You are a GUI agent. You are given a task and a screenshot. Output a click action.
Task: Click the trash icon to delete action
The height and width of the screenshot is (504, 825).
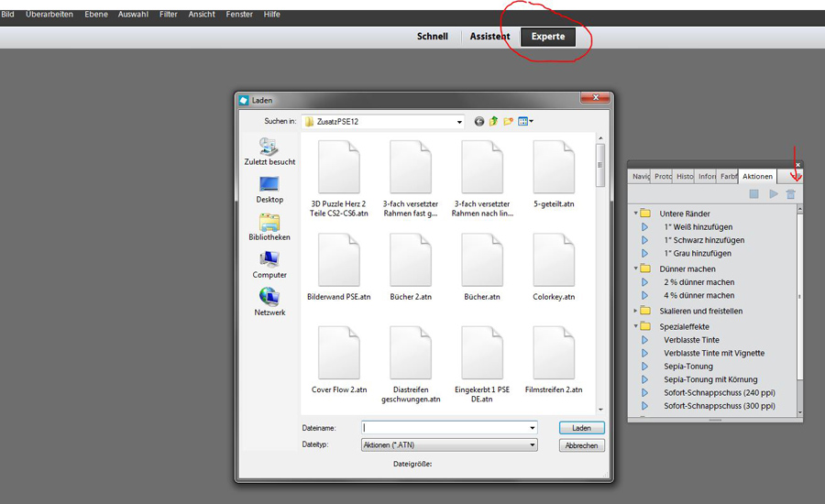(790, 194)
